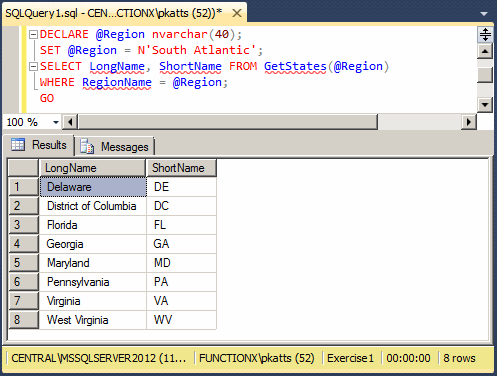Click the ShortName column header
The height and width of the screenshot is (376, 497).
pos(181,168)
